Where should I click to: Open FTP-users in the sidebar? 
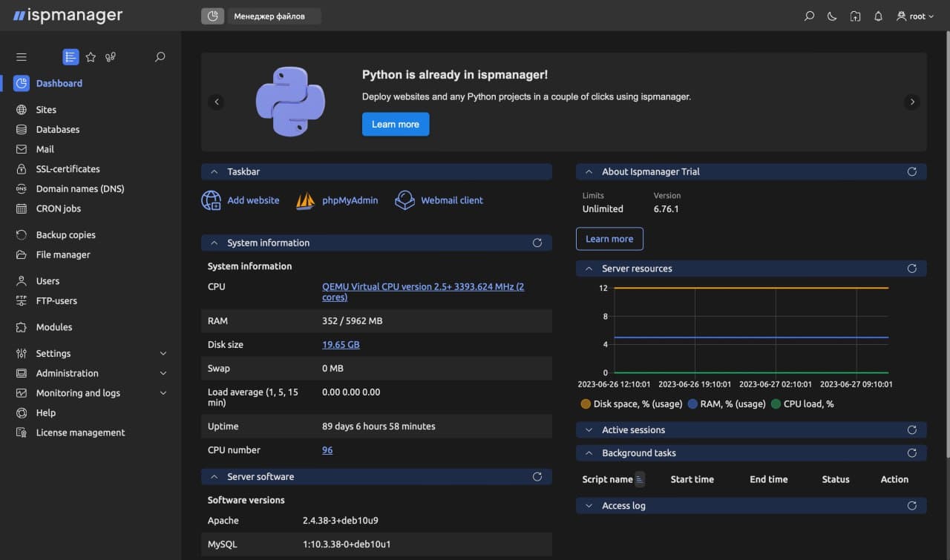(56, 300)
